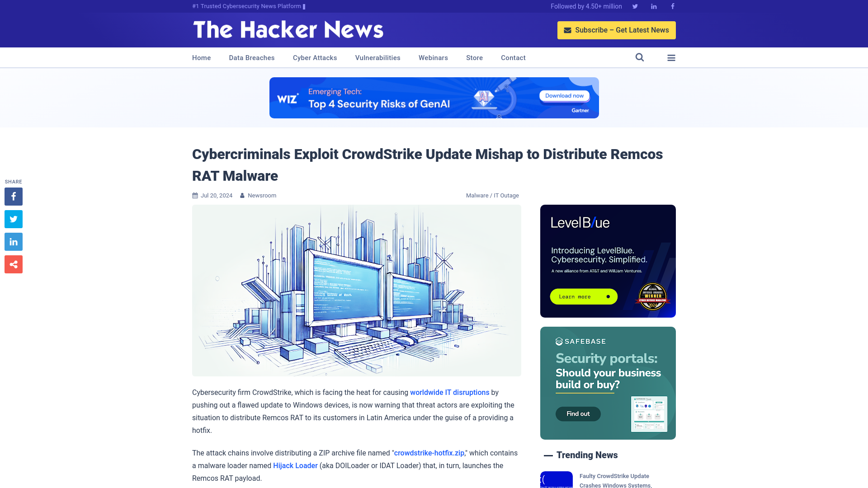Click the worldwide IT disruptions link
Screen dimensions: 868x488
(449, 392)
